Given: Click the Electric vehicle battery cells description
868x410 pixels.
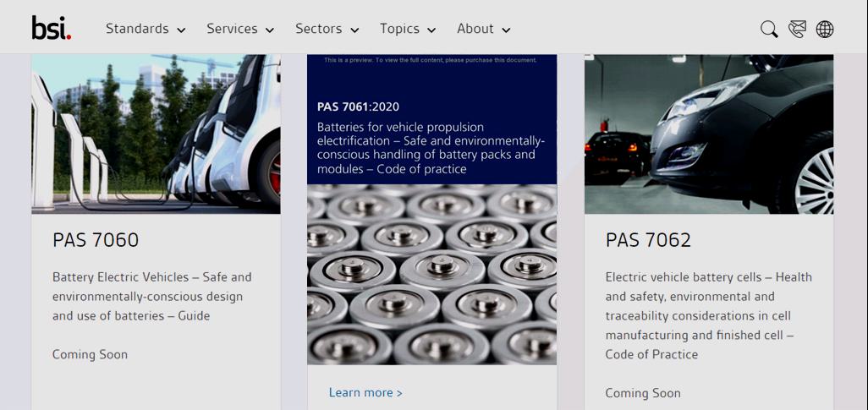Looking at the screenshot, I should coord(708,315).
